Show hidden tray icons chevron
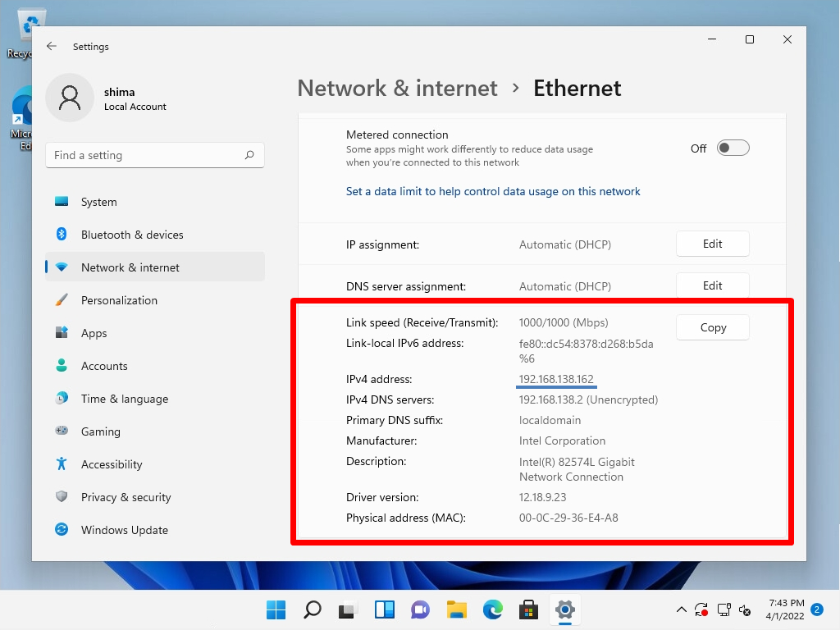 [x=682, y=609]
